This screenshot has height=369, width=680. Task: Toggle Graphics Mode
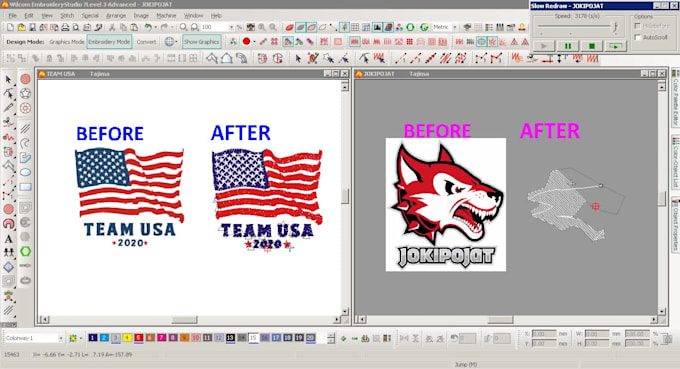[x=66, y=42]
